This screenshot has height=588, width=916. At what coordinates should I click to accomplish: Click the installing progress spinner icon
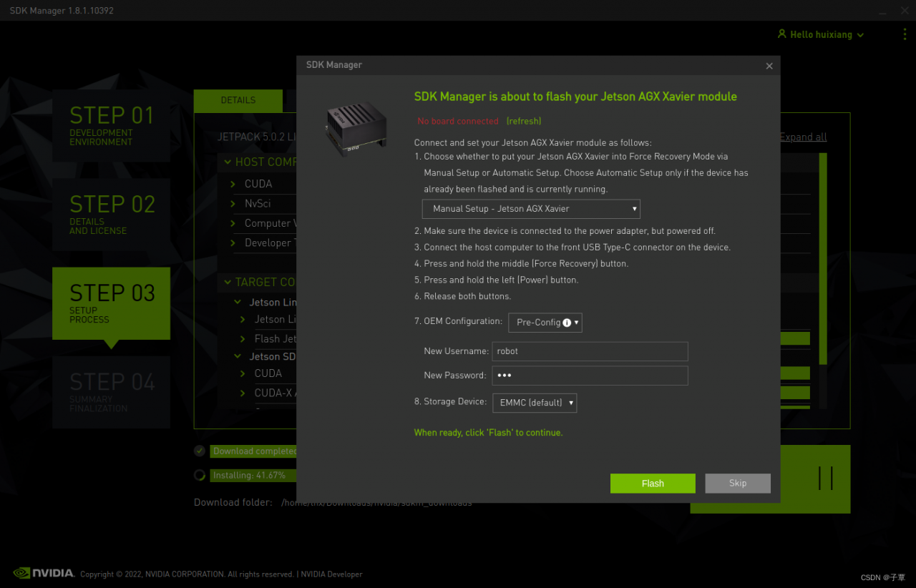coord(200,475)
